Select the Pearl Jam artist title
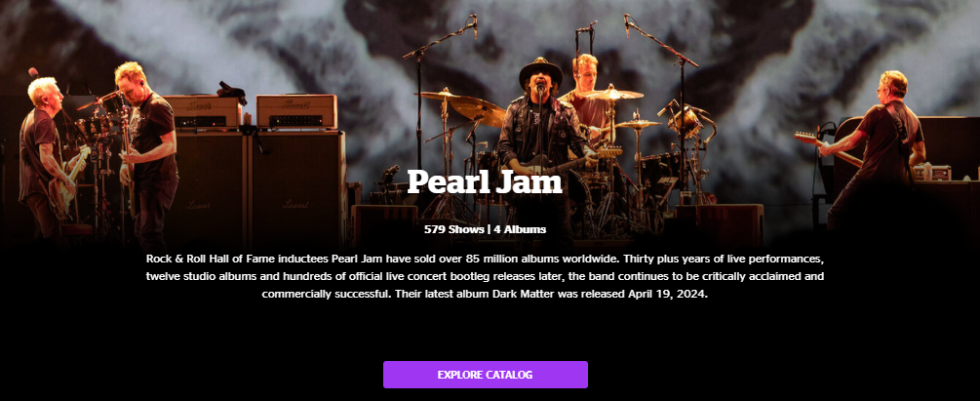 pyautogui.click(x=485, y=182)
